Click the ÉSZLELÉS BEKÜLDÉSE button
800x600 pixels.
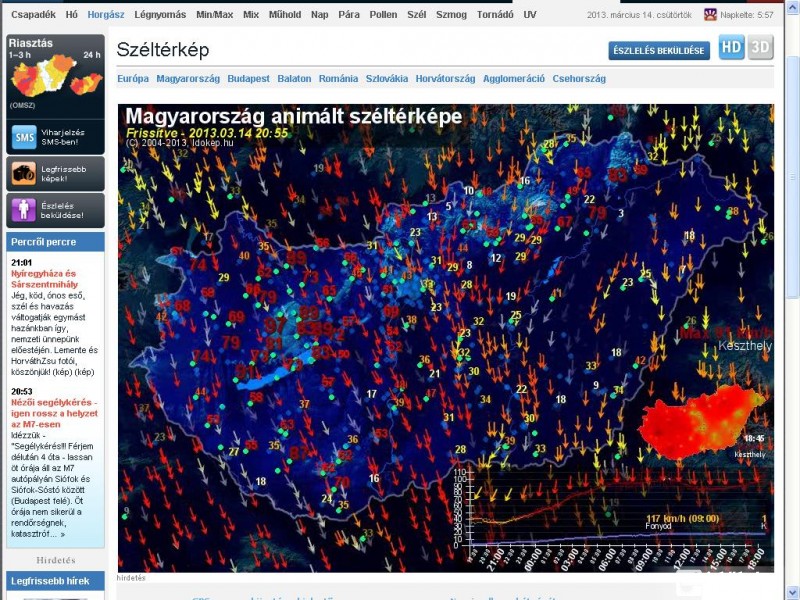point(659,51)
